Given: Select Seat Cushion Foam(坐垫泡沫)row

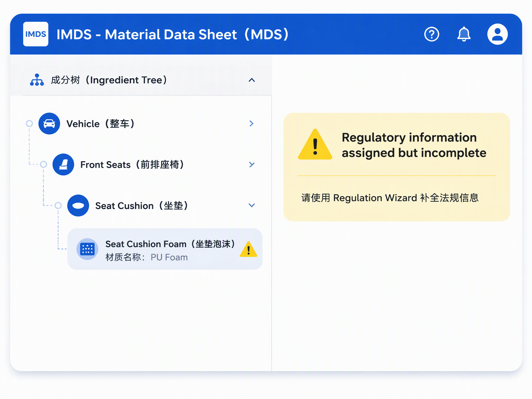Looking at the screenshot, I should coord(165,249).
